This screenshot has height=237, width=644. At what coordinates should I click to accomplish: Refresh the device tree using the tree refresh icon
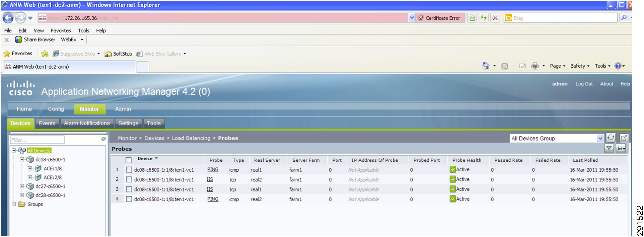pyautogui.click(x=103, y=139)
